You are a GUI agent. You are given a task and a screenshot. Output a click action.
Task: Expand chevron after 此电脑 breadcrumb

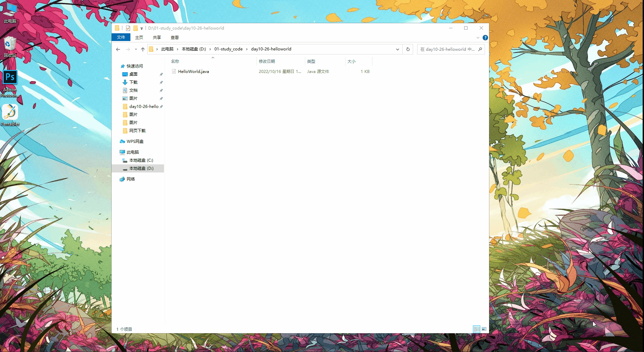click(x=177, y=49)
